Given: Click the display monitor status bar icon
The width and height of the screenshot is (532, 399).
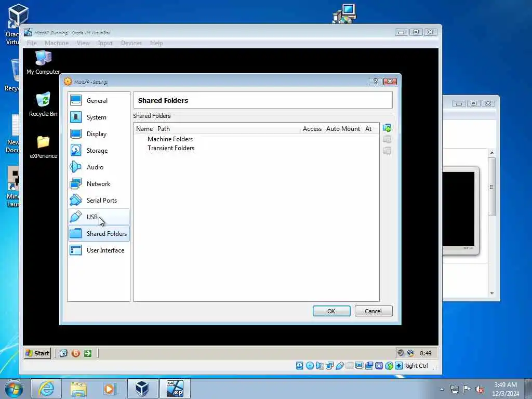Looking at the screenshot, I should point(360,365).
